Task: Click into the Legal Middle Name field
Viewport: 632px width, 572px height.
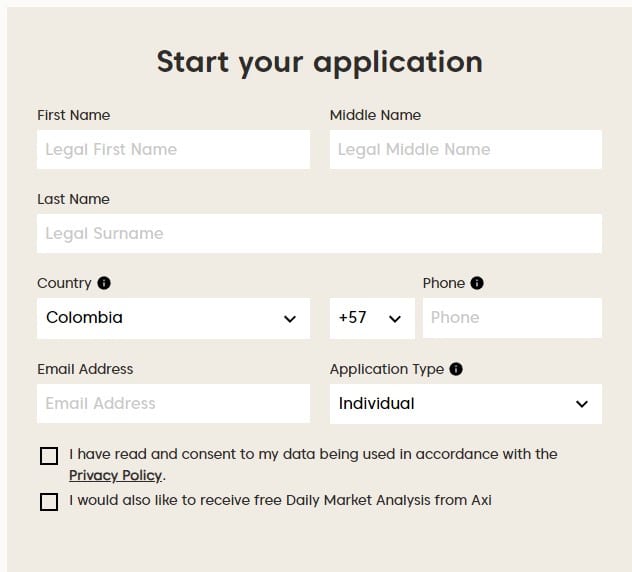Action: (466, 150)
